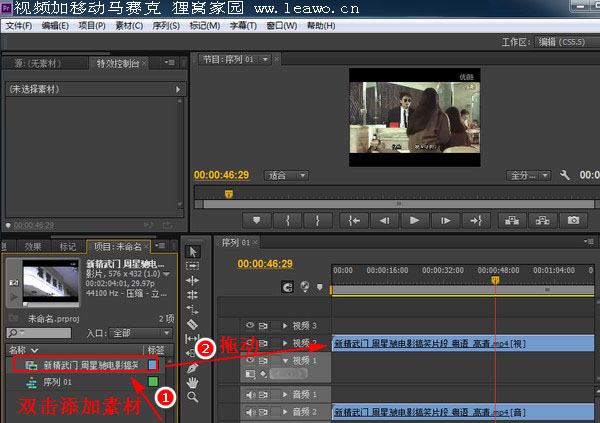Open the 文件(F) menu
This screenshot has width=600, height=423.
[x=19, y=26]
